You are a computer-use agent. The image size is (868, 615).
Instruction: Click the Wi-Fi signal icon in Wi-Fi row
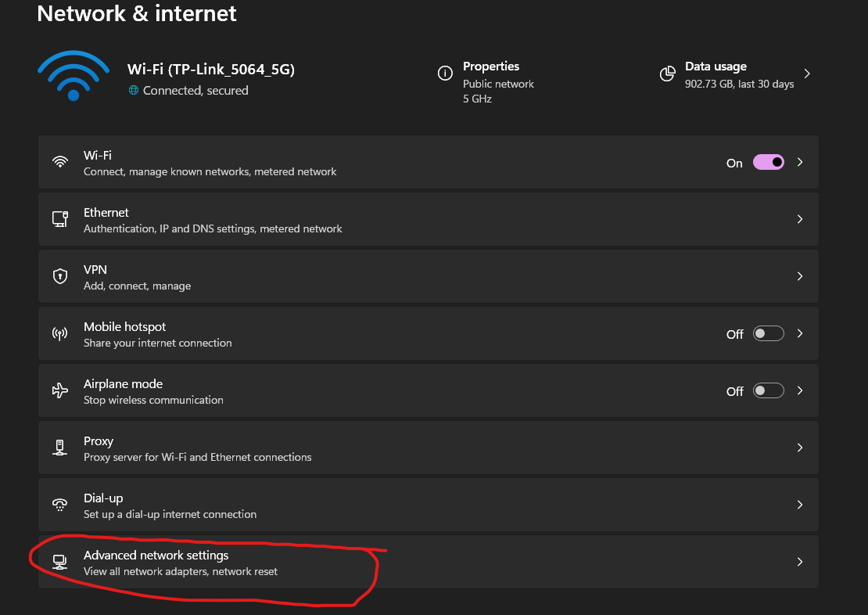click(x=60, y=162)
